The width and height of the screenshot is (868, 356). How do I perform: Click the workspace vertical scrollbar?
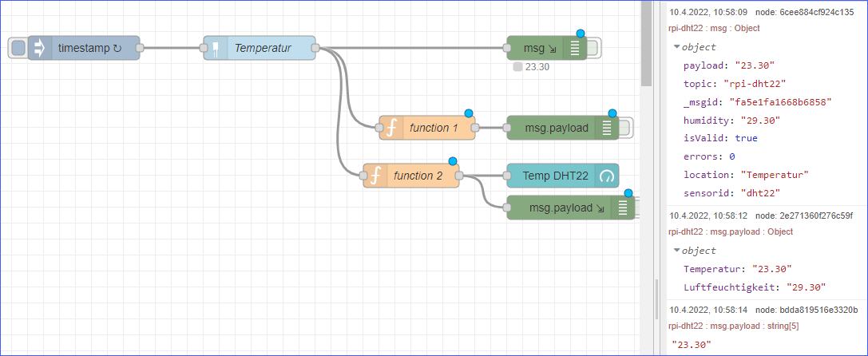646,48
